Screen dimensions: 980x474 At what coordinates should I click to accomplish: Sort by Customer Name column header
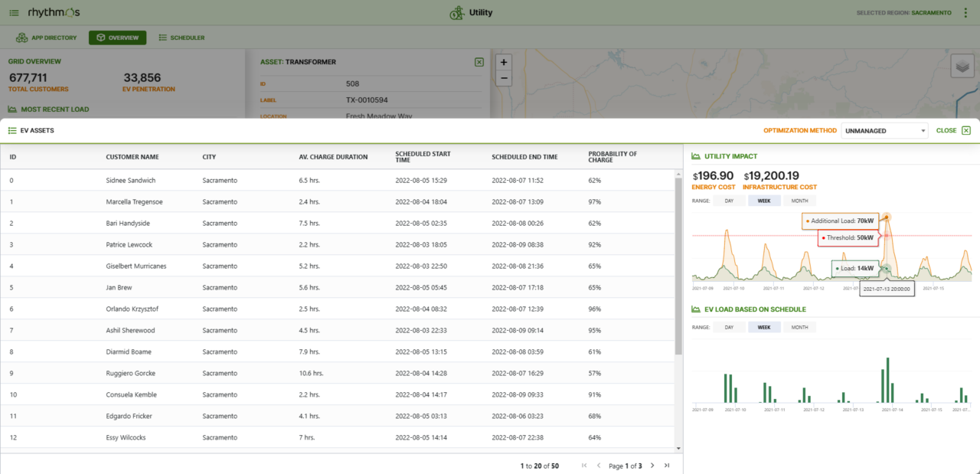(x=132, y=157)
